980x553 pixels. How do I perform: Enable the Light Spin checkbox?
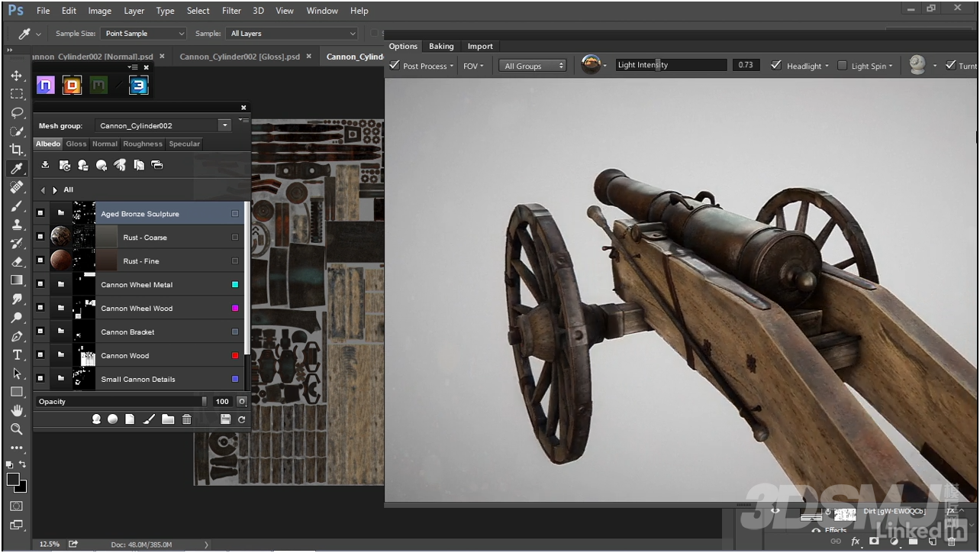click(842, 66)
